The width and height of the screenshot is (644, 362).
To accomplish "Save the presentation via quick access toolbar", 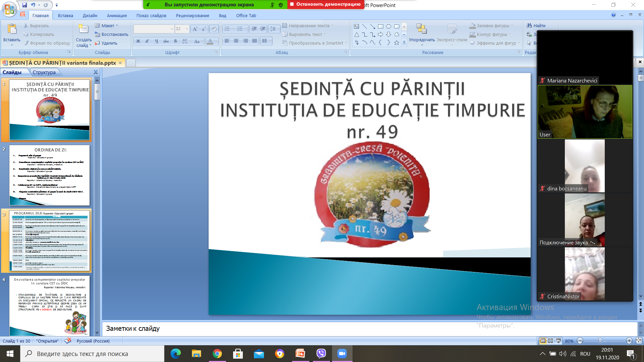I will [x=24, y=5].
